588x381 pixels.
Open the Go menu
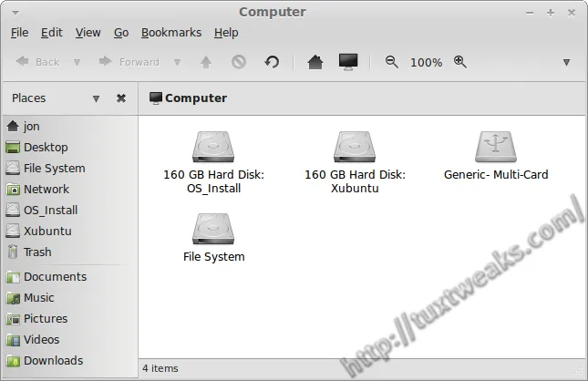point(121,33)
